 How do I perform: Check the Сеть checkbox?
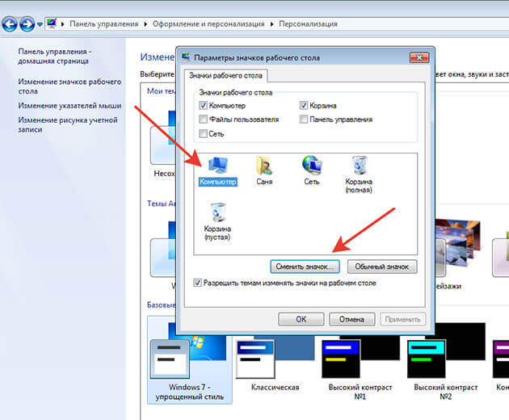pyautogui.click(x=204, y=133)
